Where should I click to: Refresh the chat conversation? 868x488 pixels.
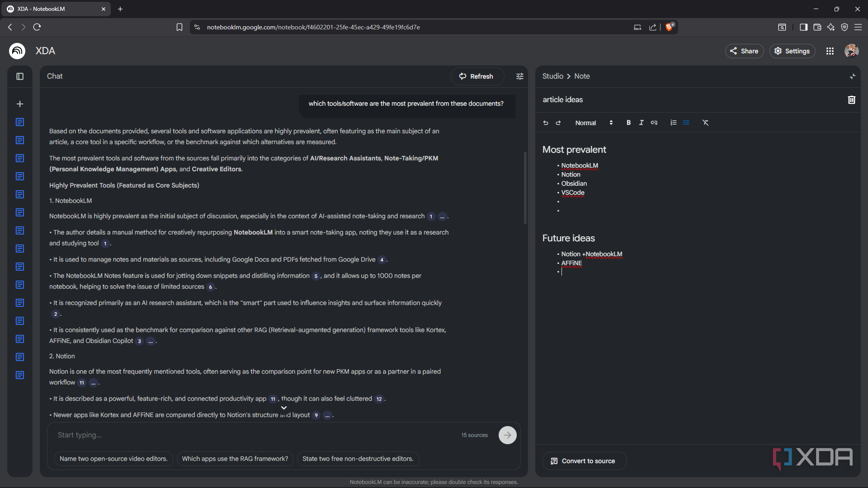pyautogui.click(x=477, y=76)
